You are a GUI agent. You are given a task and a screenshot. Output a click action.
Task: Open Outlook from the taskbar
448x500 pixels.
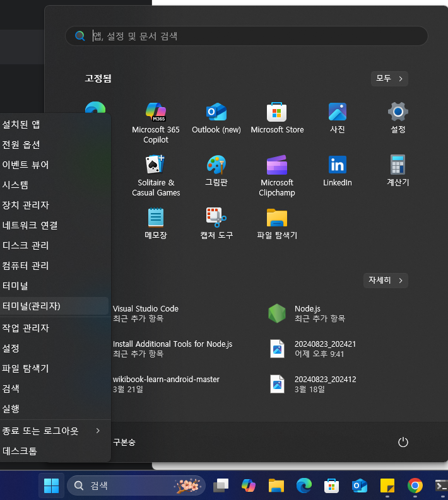tap(360, 485)
